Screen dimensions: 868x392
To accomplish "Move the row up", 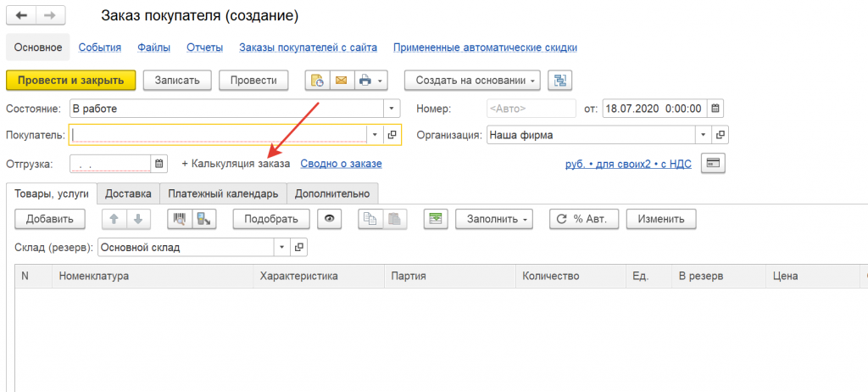I will coord(114,219).
